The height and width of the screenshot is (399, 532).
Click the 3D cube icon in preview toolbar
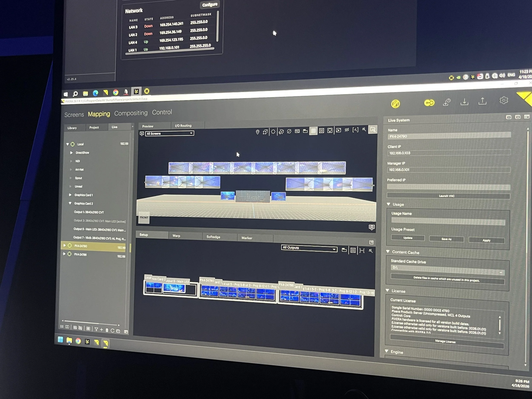click(x=265, y=132)
